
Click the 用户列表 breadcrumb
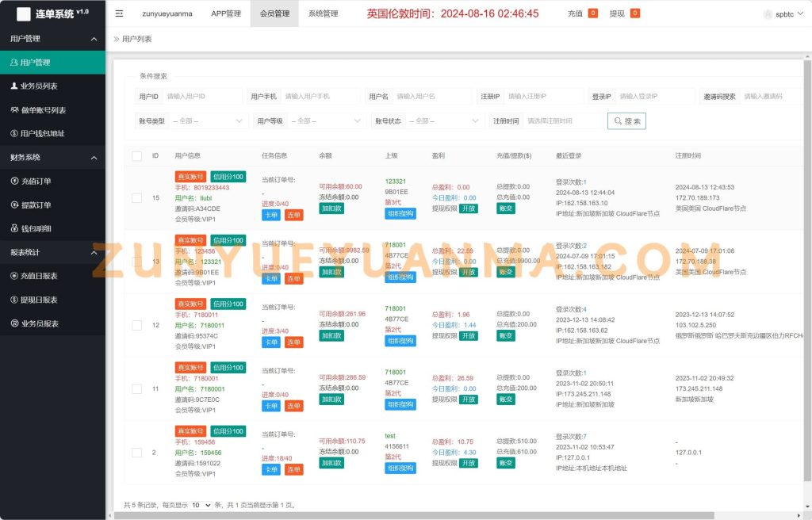tap(136, 39)
